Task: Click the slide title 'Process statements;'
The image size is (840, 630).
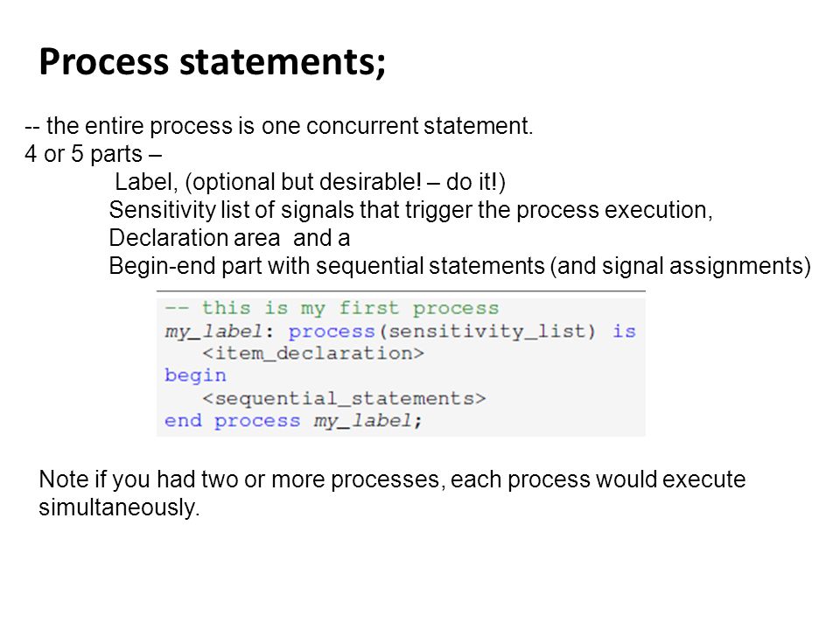Action: [x=212, y=61]
